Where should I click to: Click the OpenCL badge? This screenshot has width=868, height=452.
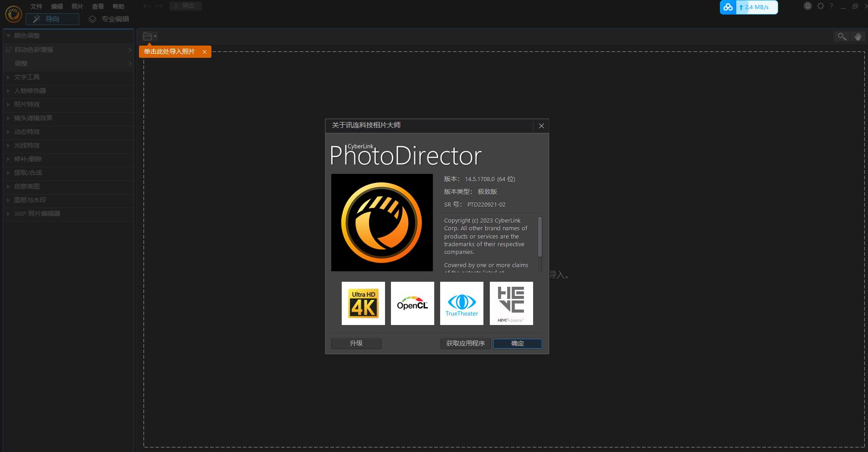pyautogui.click(x=412, y=303)
